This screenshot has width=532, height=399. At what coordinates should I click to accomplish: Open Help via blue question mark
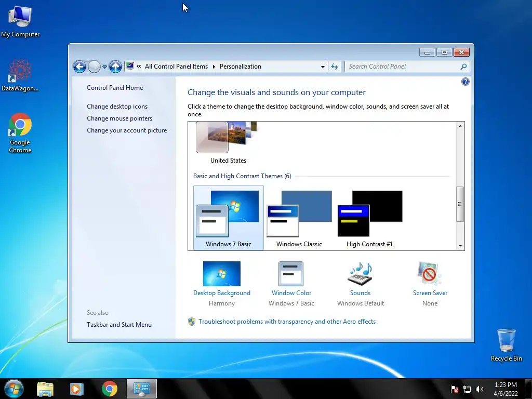point(465,82)
